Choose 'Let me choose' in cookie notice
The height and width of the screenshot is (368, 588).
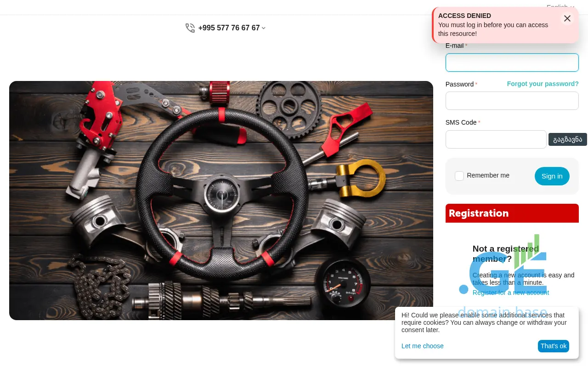tap(422, 346)
